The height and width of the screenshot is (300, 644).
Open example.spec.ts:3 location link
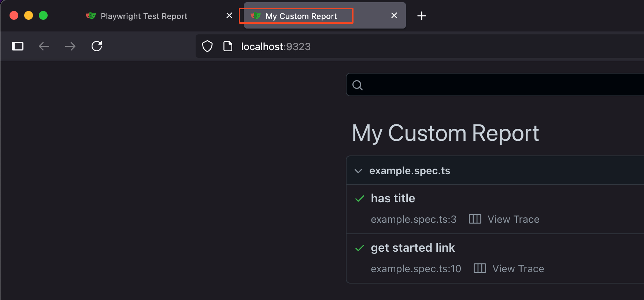pos(414,219)
